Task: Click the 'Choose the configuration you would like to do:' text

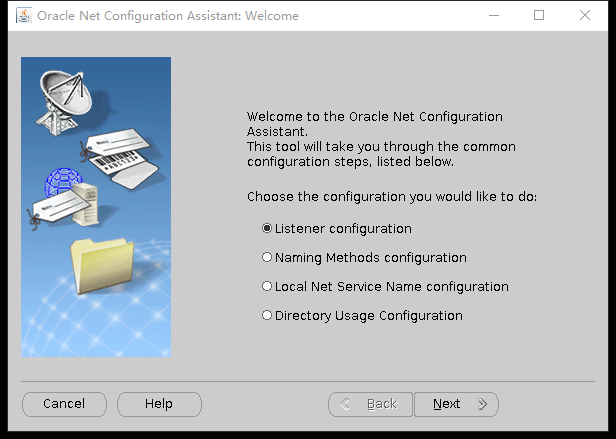Action: tap(392, 197)
